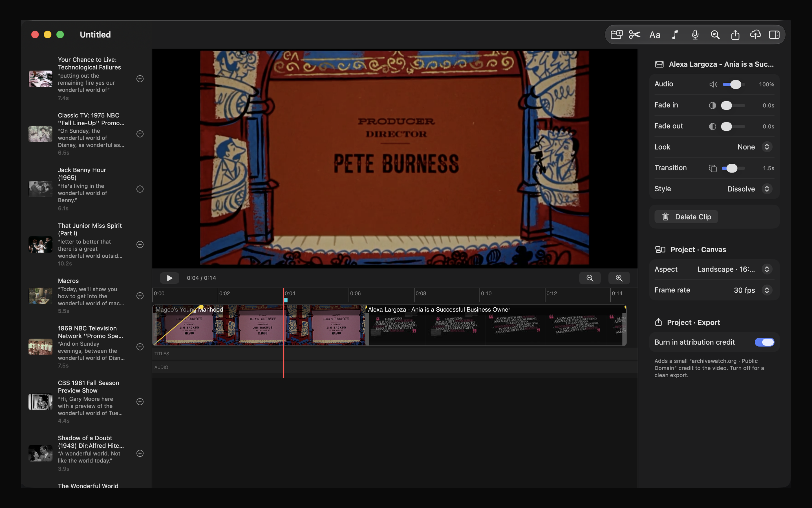Click the toolbar search magnifier icon
812x508 pixels.
pyautogui.click(x=715, y=35)
